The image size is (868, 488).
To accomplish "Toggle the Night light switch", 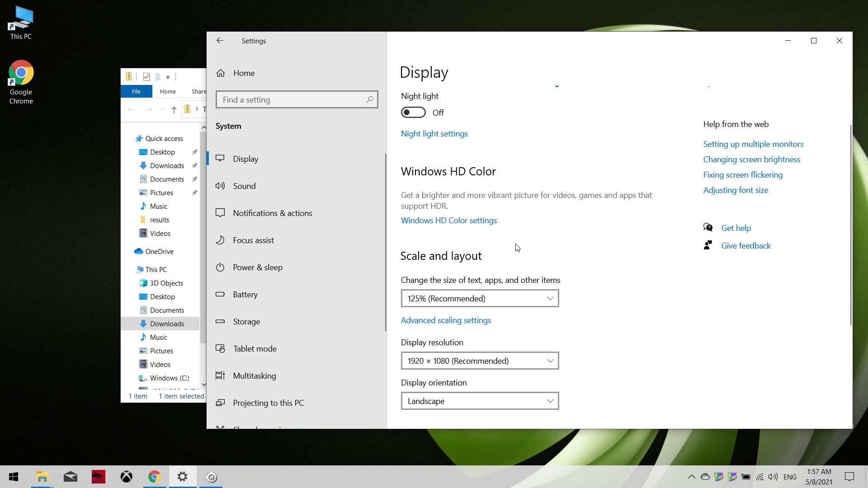I will 413,113.
